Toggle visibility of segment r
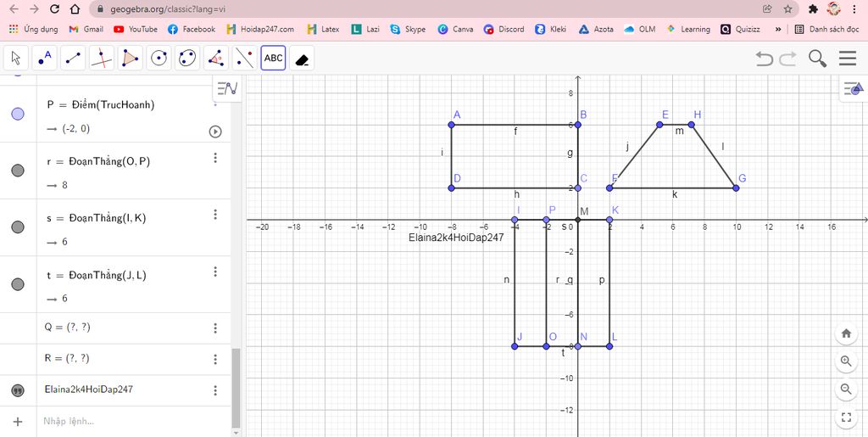Viewport: 868px width, 437px height. coord(18,171)
